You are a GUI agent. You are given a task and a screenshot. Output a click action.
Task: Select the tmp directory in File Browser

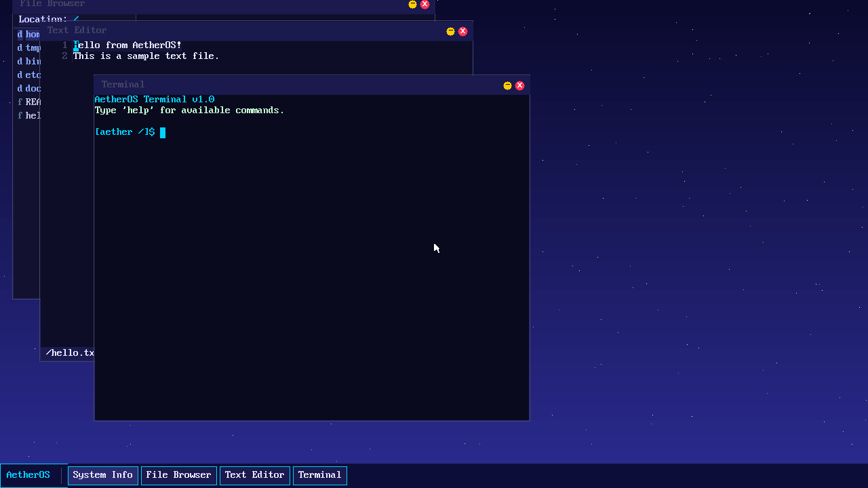click(x=27, y=48)
